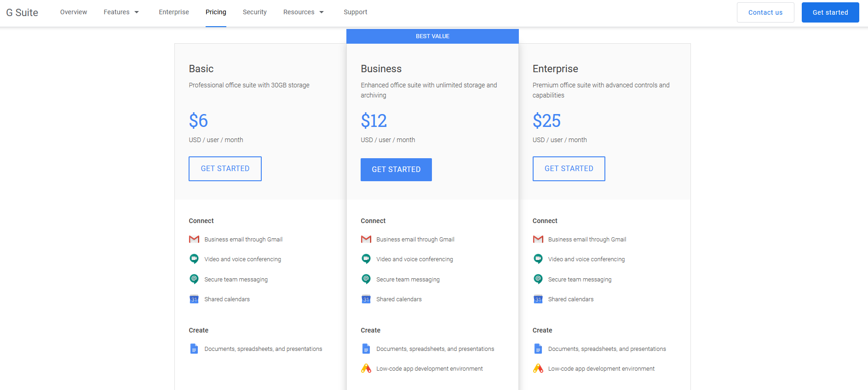The height and width of the screenshot is (390, 868).
Task: Click the BEST VALUE banner
Action: coord(432,36)
